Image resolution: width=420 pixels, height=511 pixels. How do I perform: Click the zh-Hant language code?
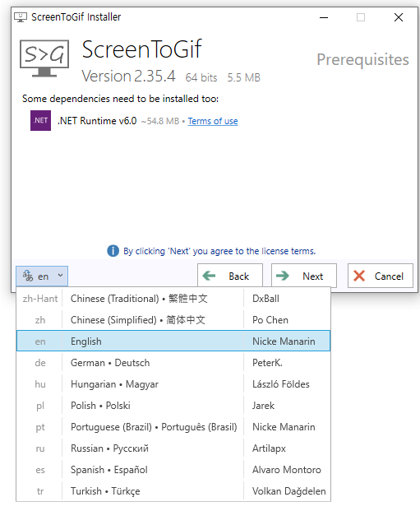[x=40, y=299]
